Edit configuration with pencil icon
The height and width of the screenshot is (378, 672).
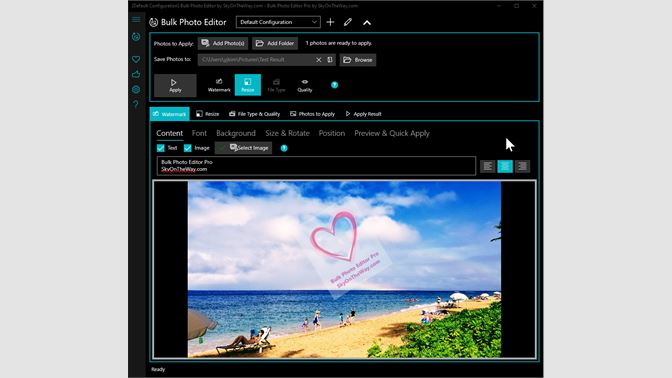point(348,22)
